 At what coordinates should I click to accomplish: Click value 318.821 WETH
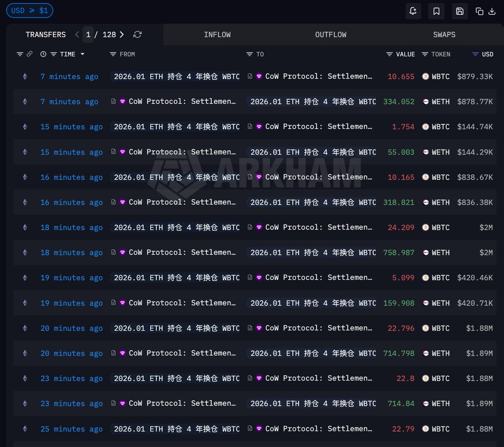click(x=399, y=202)
